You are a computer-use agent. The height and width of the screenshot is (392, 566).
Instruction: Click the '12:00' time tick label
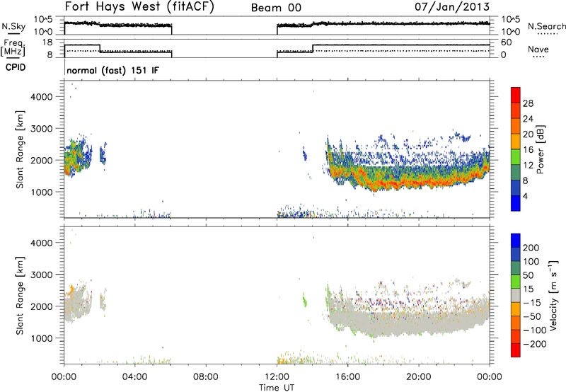click(277, 377)
